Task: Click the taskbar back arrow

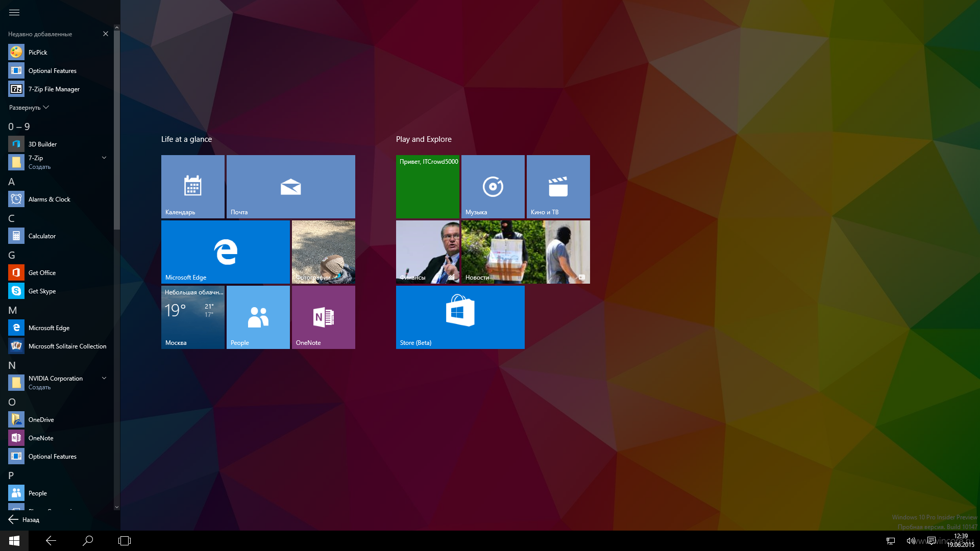Action: [x=51, y=541]
